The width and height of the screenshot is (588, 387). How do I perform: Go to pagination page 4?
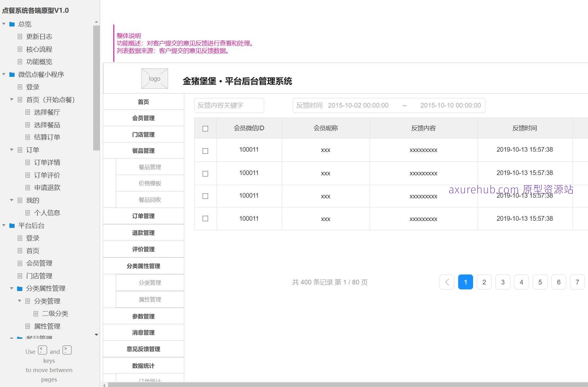[x=522, y=282]
